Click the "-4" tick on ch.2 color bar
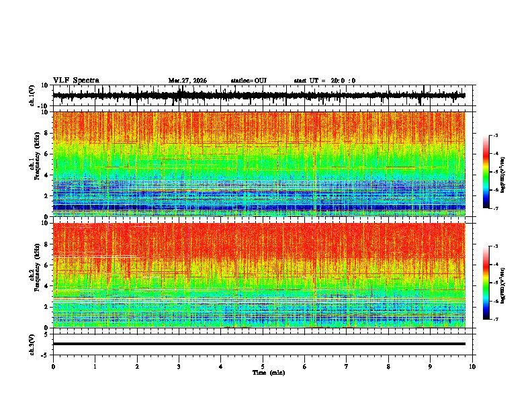The width and height of the screenshot is (532, 411). (x=496, y=265)
